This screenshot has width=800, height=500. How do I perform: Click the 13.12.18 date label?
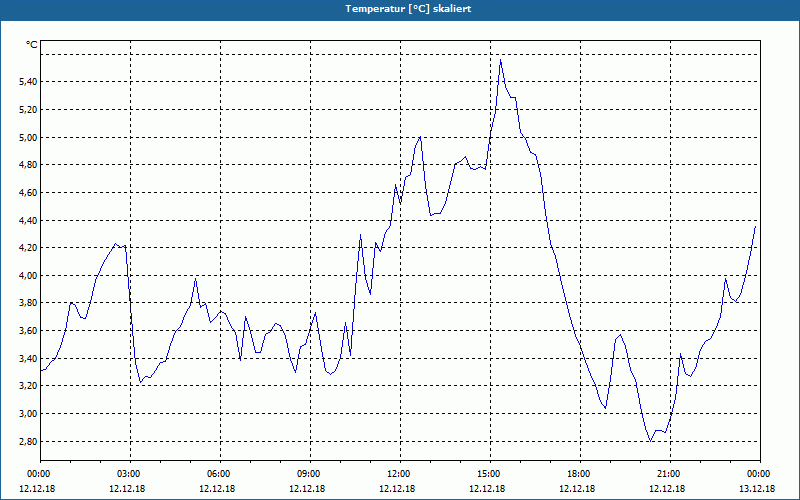pos(757,489)
